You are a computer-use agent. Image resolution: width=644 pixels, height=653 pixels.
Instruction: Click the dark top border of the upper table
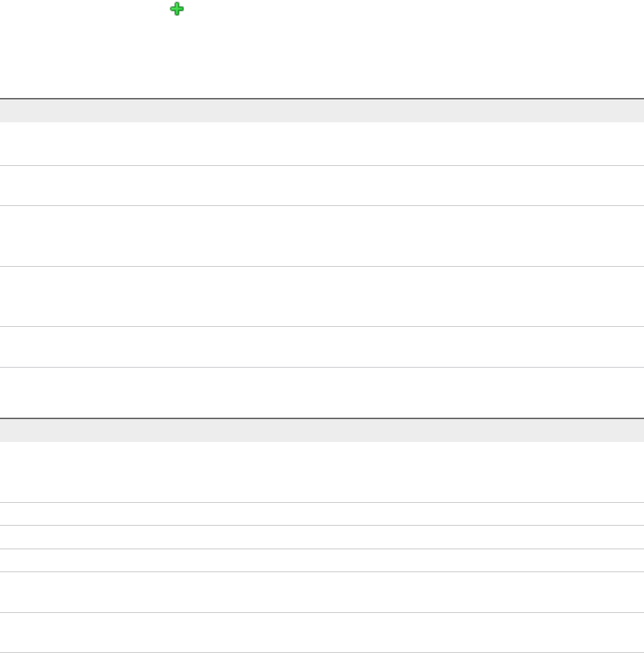pos(322,99)
